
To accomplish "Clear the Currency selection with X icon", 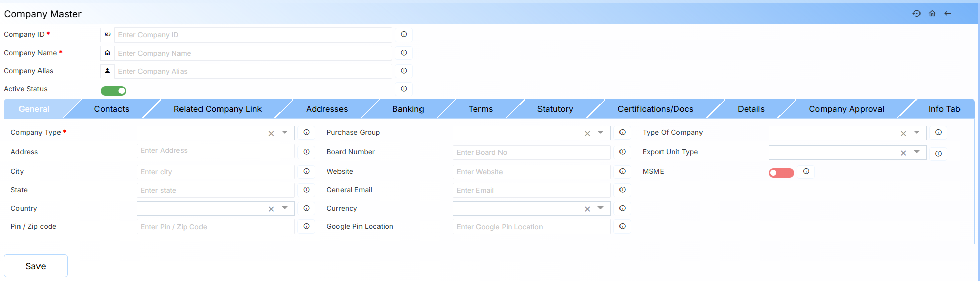I will click(587, 209).
